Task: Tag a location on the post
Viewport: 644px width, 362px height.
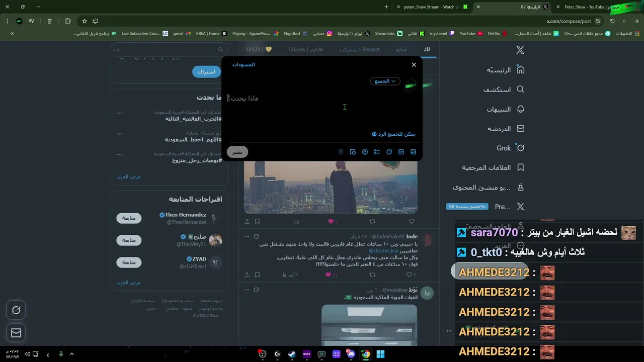Action: (341, 152)
